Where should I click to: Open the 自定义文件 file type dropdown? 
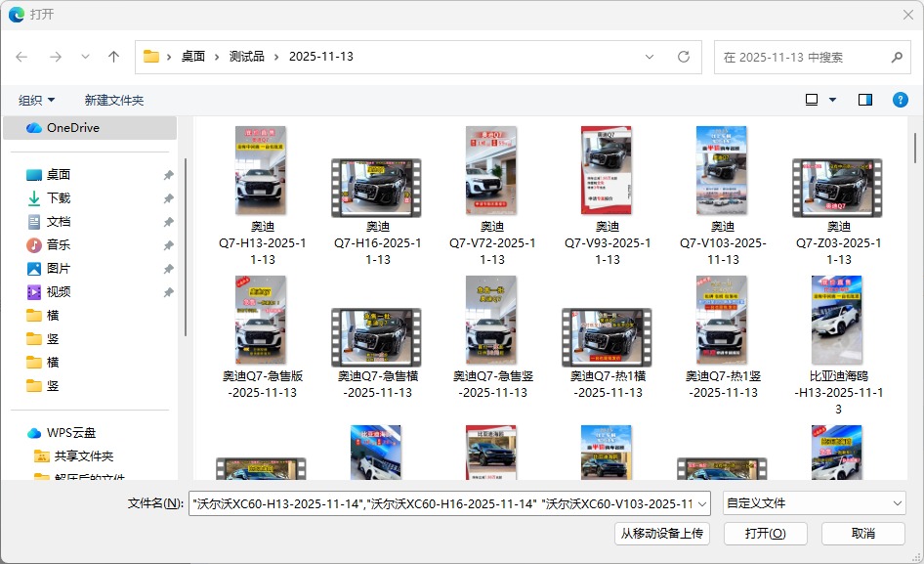tap(815, 503)
